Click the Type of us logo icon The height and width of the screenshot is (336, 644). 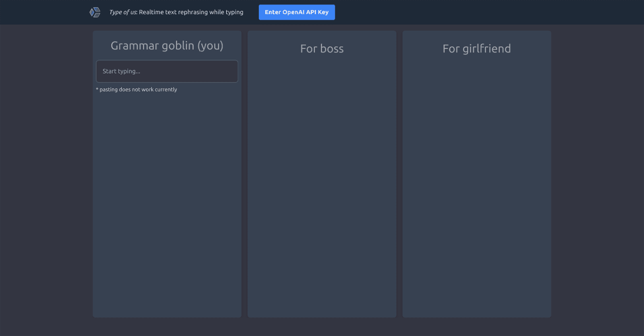(95, 12)
